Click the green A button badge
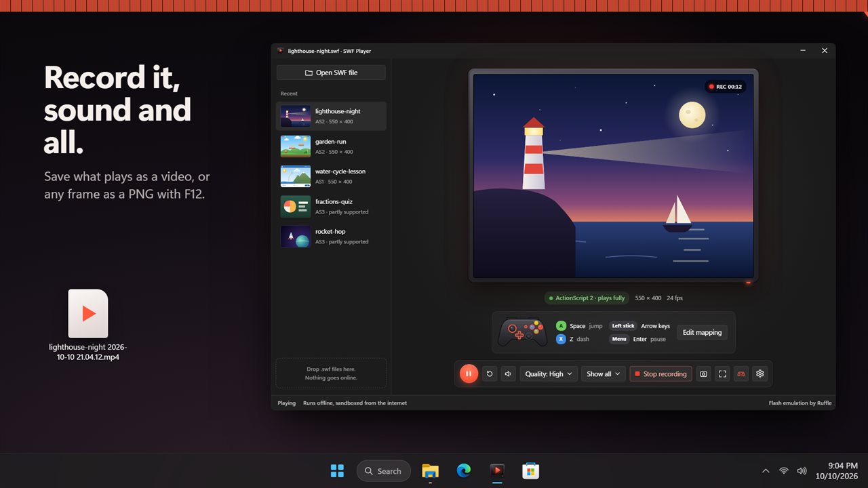This screenshot has height=488, width=868. (x=561, y=326)
